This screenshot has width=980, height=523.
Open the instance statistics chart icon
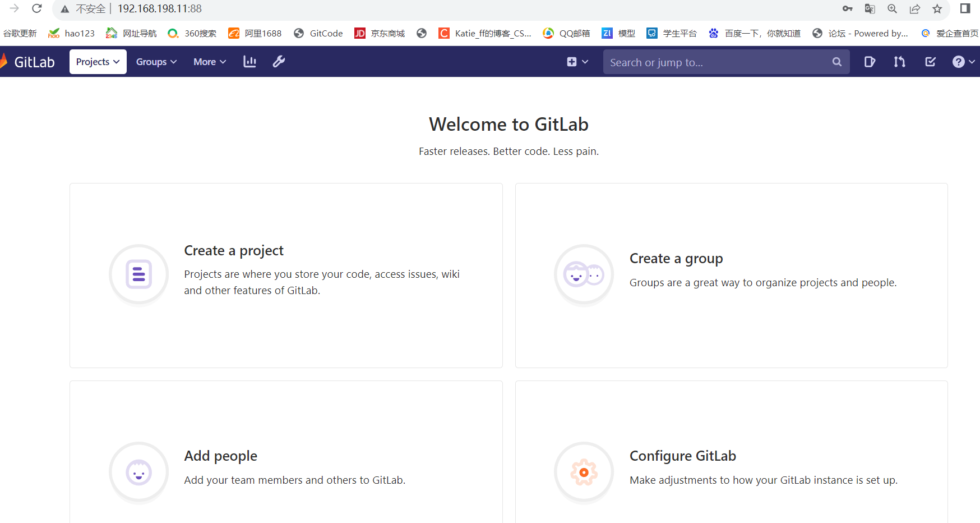249,62
